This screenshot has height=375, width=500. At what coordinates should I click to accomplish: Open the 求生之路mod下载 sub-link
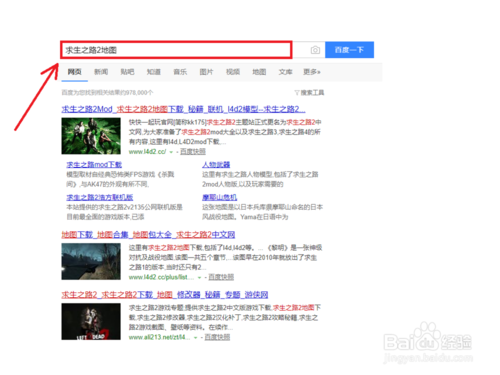[94, 165]
